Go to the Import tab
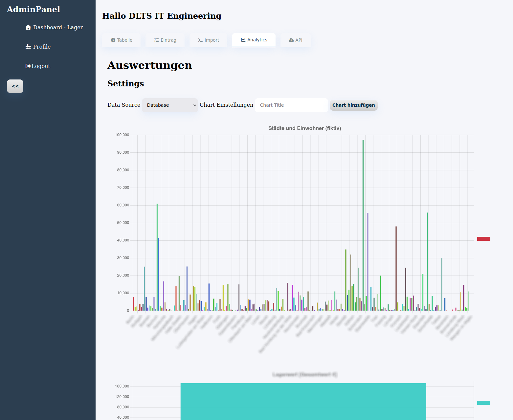The image size is (513, 420). point(208,40)
